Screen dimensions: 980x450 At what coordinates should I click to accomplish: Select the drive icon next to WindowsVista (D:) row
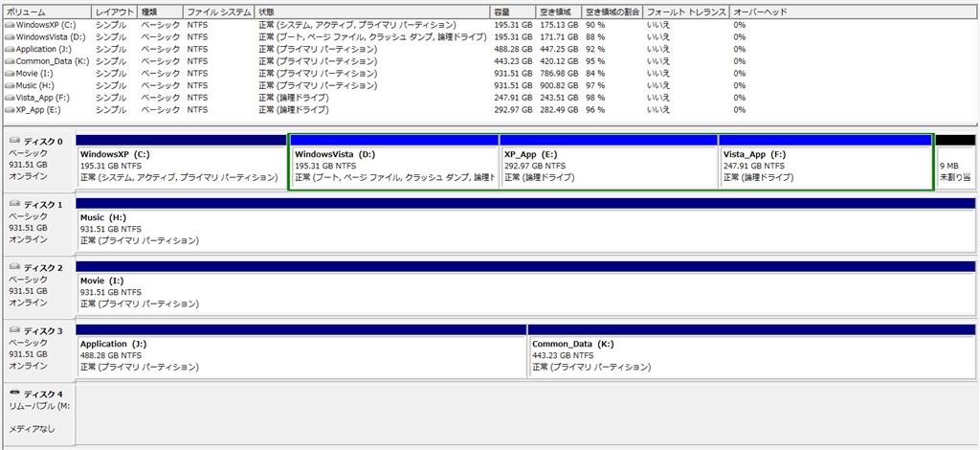tap(10, 37)
